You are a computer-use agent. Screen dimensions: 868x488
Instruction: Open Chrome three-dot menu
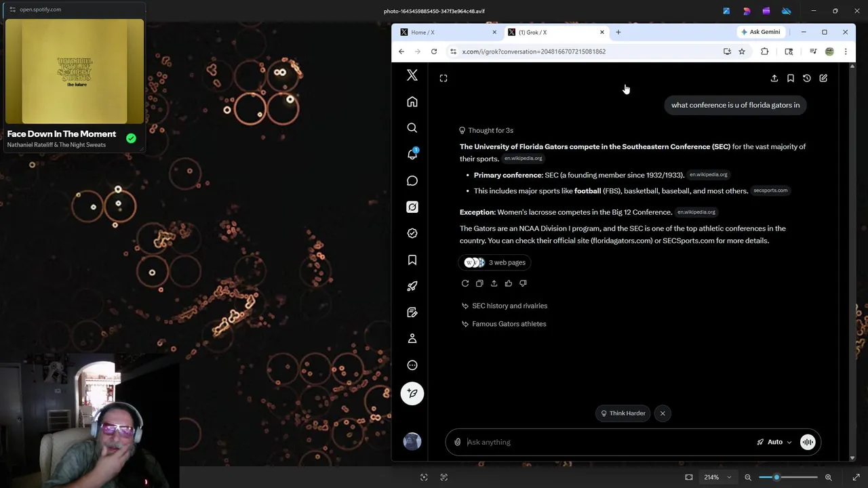(846, 52)
